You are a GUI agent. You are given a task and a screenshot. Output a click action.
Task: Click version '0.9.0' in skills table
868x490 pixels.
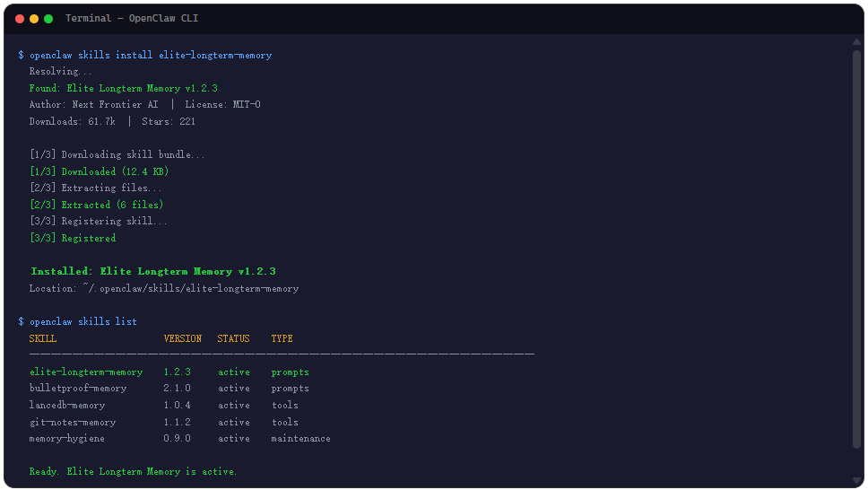pos(178,439)
